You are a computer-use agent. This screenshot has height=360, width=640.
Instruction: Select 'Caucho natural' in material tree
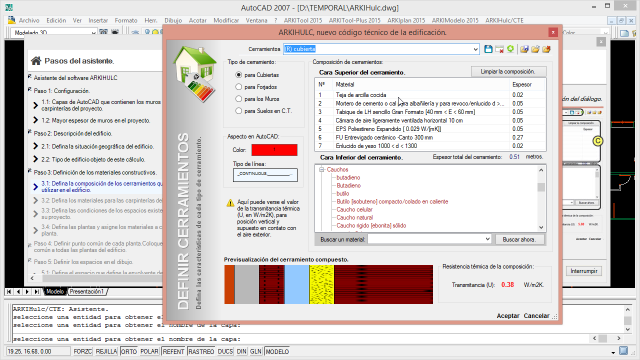(355, 218)
